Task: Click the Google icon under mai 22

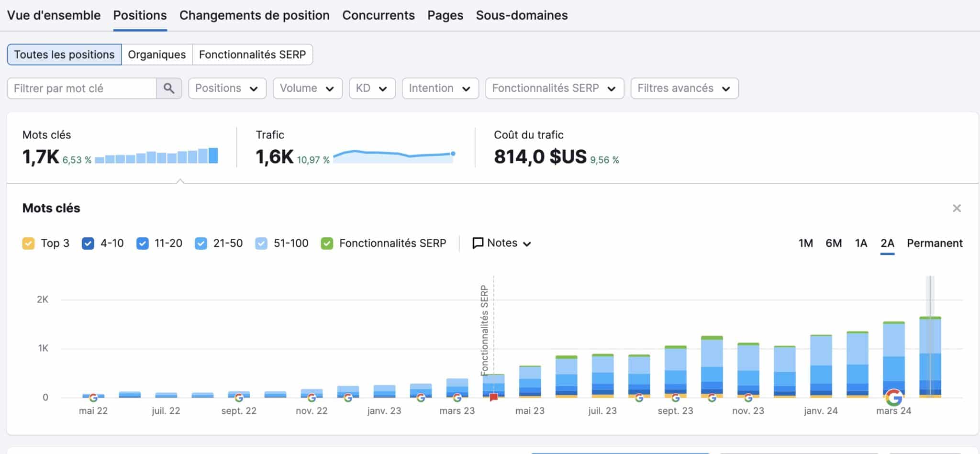Action: (x=93, y=398)
